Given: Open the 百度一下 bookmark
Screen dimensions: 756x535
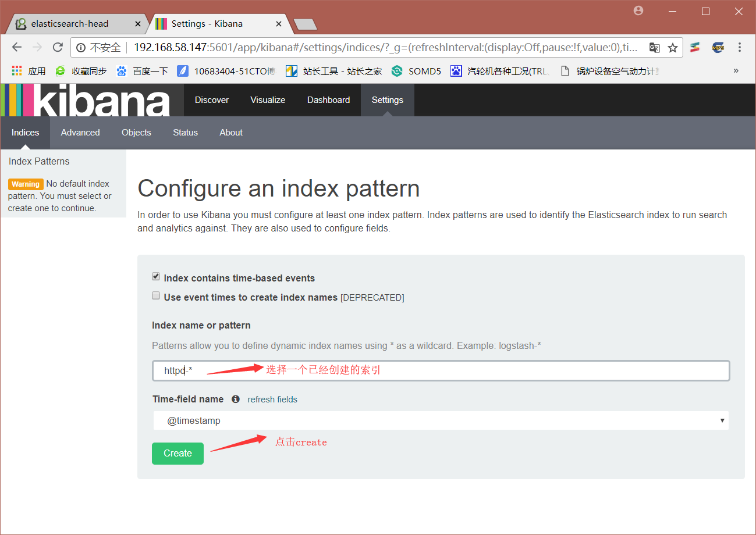Looking at the screenshot, I should (x=142, y=71).
